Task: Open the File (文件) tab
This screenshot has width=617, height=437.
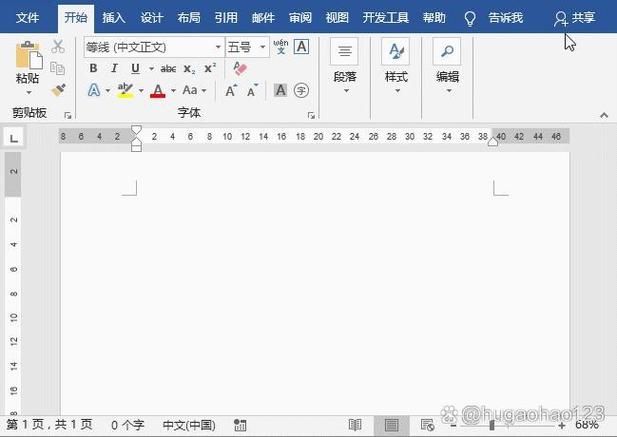Action: coord(27,18)
